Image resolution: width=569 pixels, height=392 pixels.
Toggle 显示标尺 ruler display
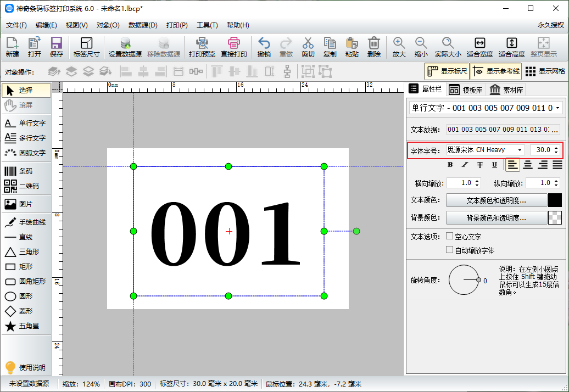(447, 71)
